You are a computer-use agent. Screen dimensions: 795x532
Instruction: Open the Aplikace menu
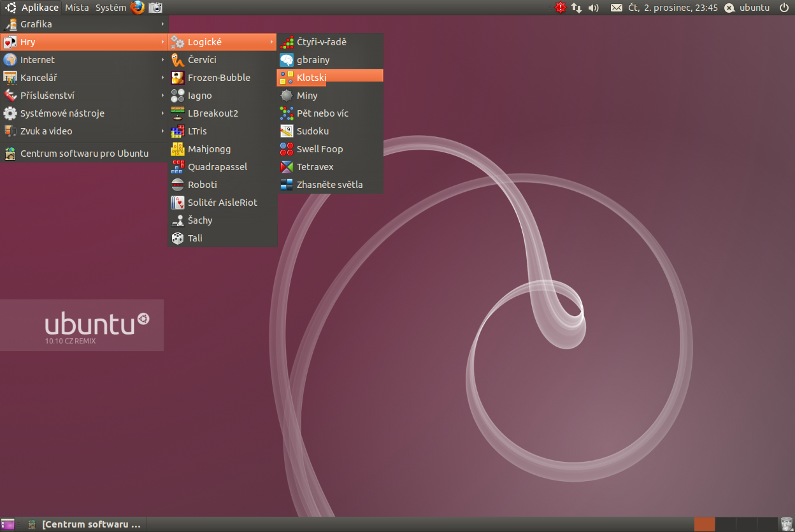tap(40, 8)
